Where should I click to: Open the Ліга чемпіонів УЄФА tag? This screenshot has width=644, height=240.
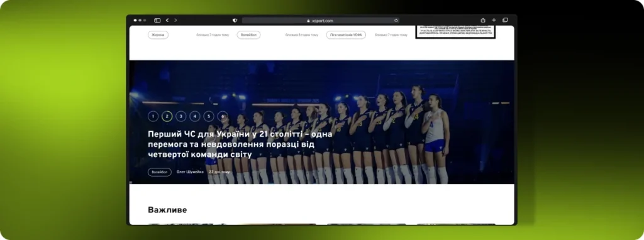346,35
